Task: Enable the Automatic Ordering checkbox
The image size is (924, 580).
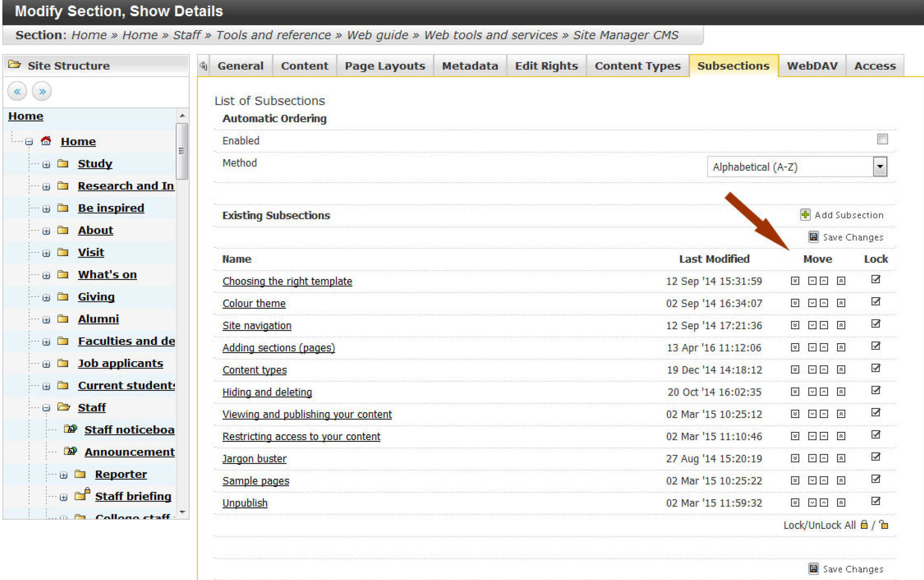Action: pyautogui.click(x=882, y=139)
